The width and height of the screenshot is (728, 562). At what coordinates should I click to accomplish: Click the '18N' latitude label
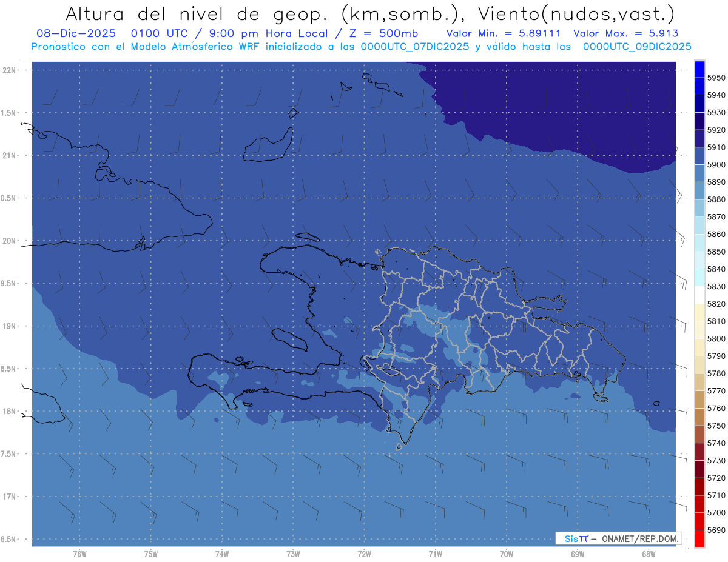click(8, 411)
